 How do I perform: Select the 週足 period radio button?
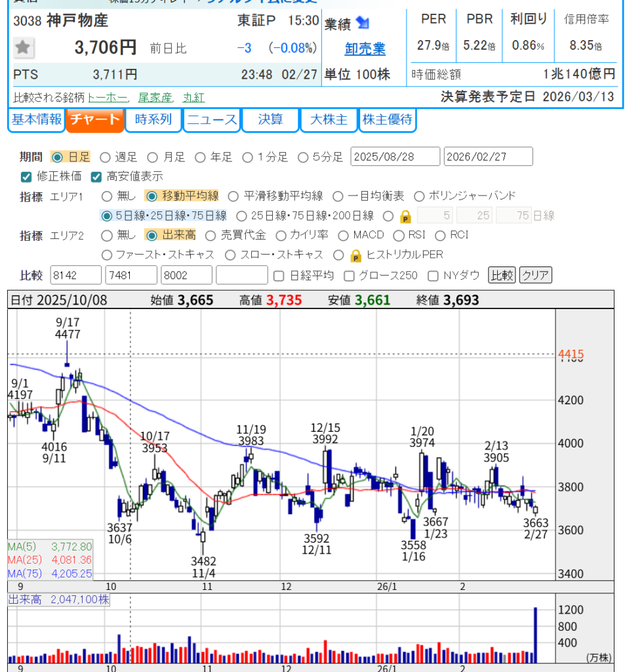coord(105,157)
